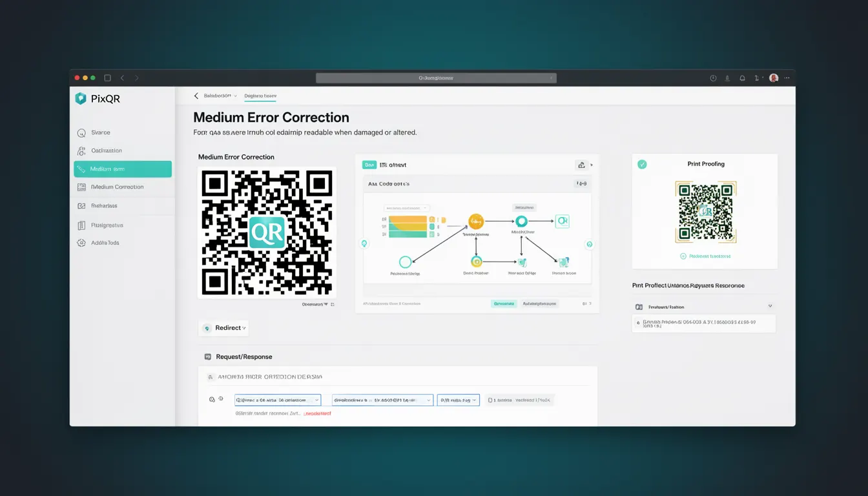Toggle the sidebar panel icon in title bar
Image resolution: width=868 pixels, height=496 pixels.
tap(107, 77)
